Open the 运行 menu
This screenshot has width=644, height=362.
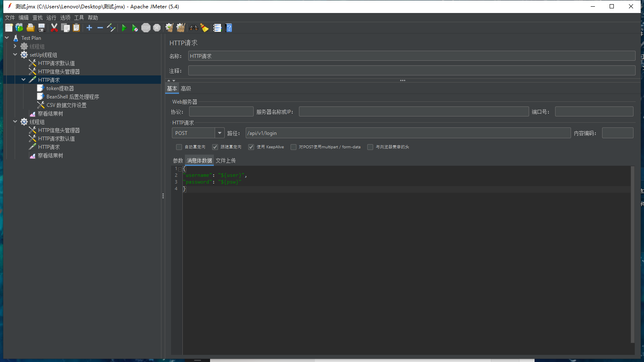(x=51, y=18)
